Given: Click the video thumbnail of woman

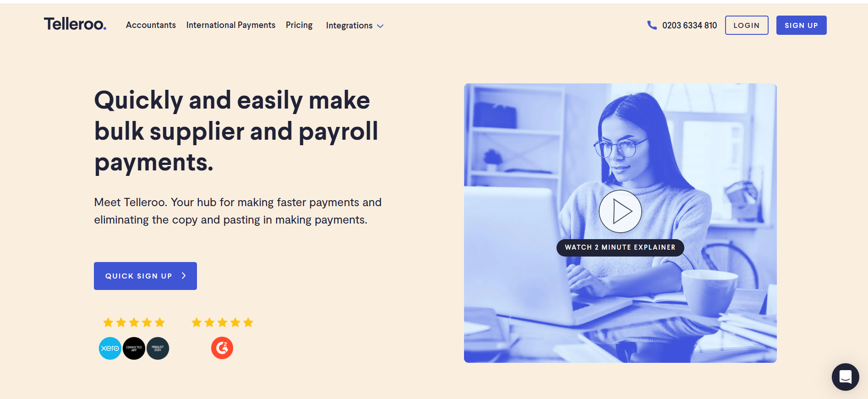Looking at the screenshot, I should 620,223.
